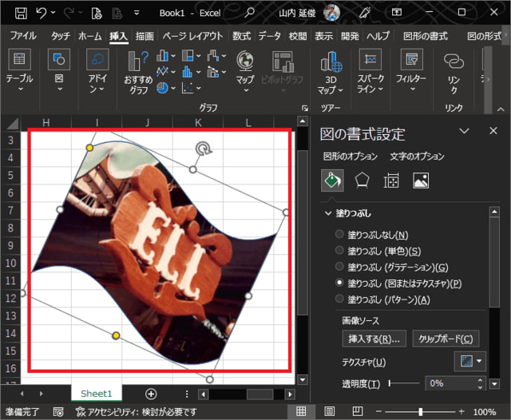Select the Picture icon in format pane
This screenshot has height=420, width=511.
click(x=421, y=180)
